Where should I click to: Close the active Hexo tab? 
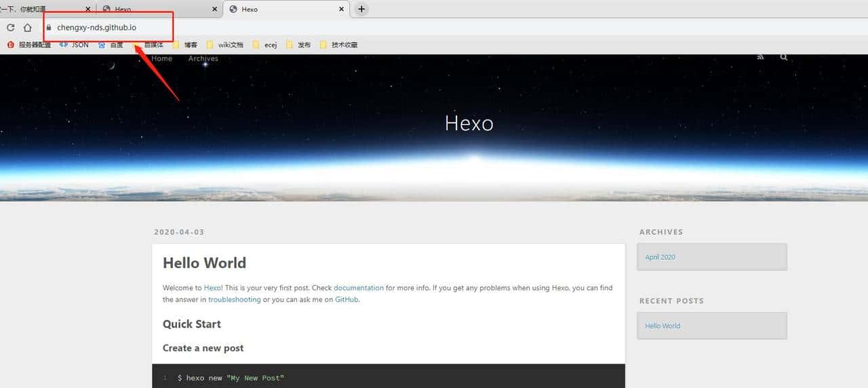(x=341, y=9)
